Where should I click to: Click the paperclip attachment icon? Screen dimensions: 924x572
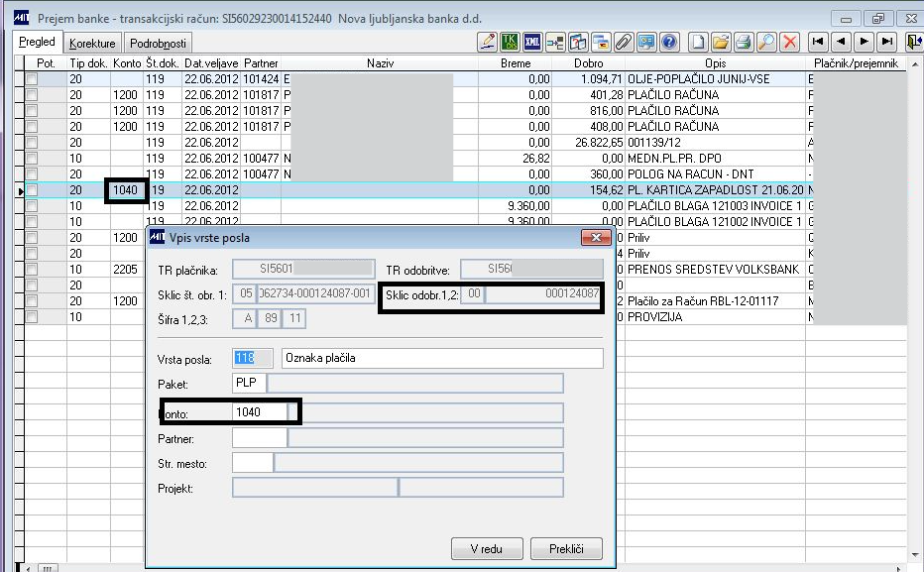tap(624, 42)
